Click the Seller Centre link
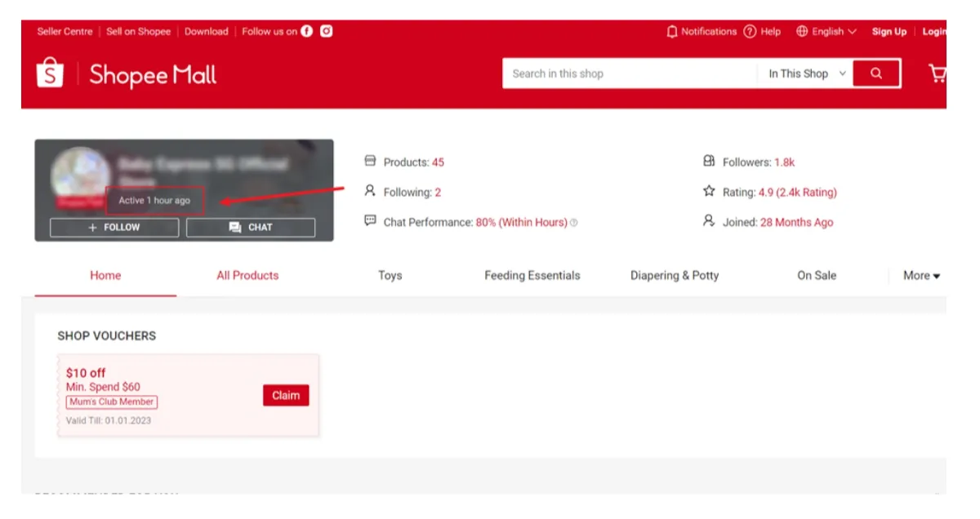Screen dimensions: 980x519 point(65,32)
